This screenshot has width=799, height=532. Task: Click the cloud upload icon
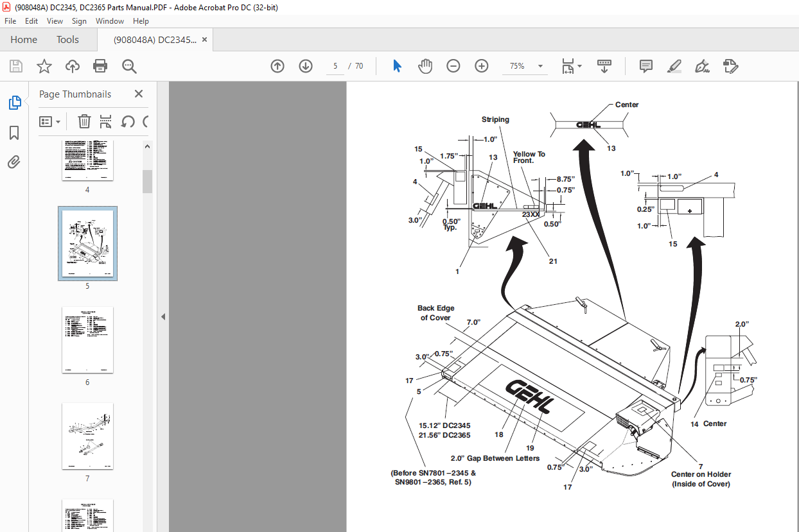point(73,66)
